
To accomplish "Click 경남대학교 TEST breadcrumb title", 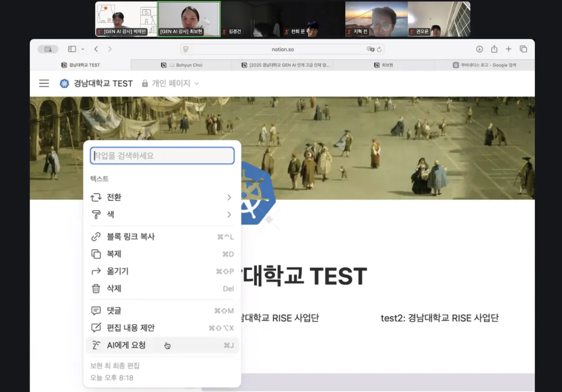I will (x=103, y=83).
